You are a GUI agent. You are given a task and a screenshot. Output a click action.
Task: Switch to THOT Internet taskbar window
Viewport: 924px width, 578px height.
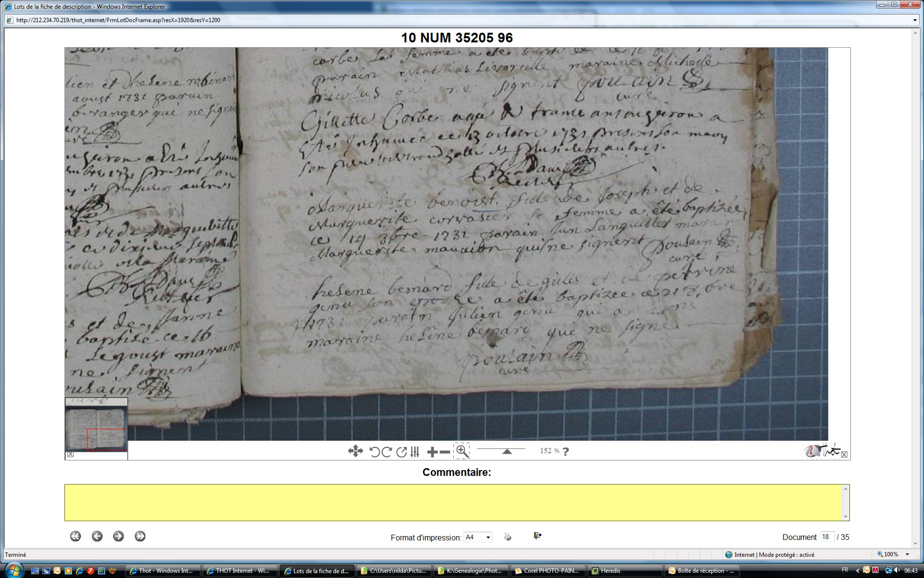pyautogui.click(x=239, y=571)
